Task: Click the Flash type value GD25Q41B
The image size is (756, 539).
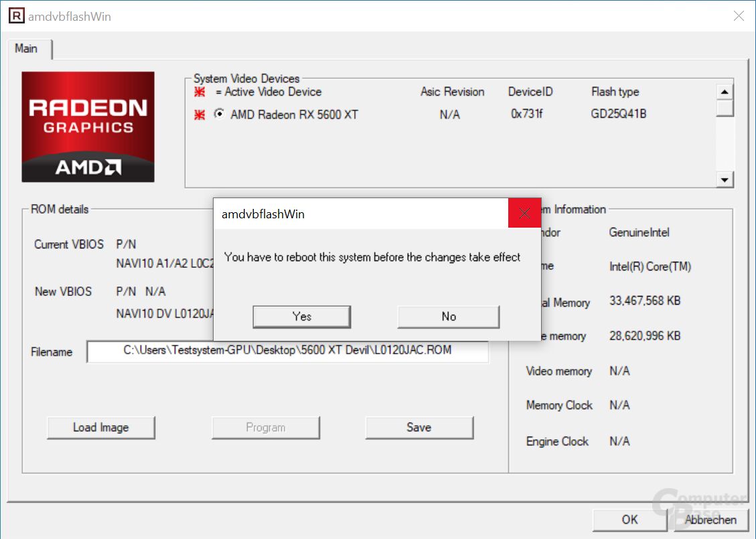Action: (x=619, y=114)
